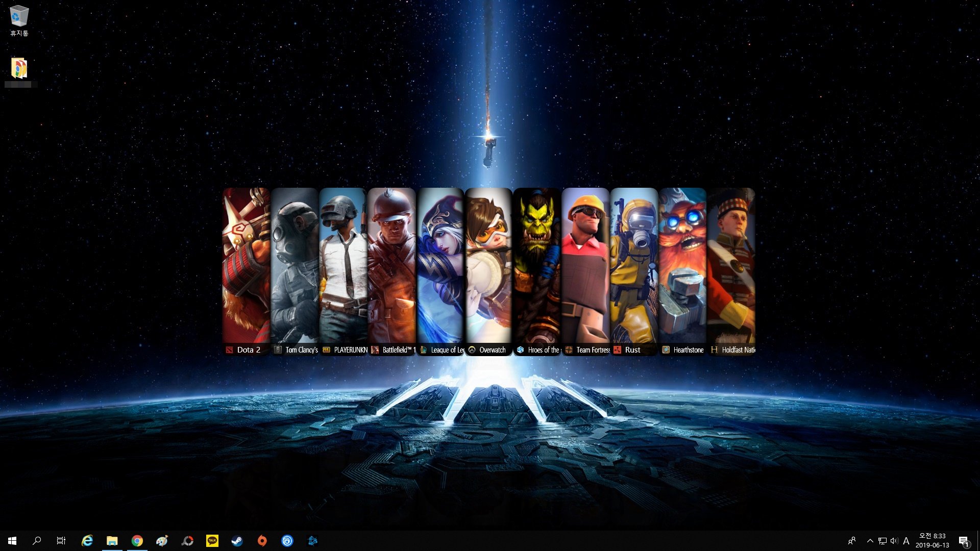The width and height of the screenshot is (980, 551).
Task: Click the Show Desktop strip at taskbar end
Action: (x=978, y=541)
